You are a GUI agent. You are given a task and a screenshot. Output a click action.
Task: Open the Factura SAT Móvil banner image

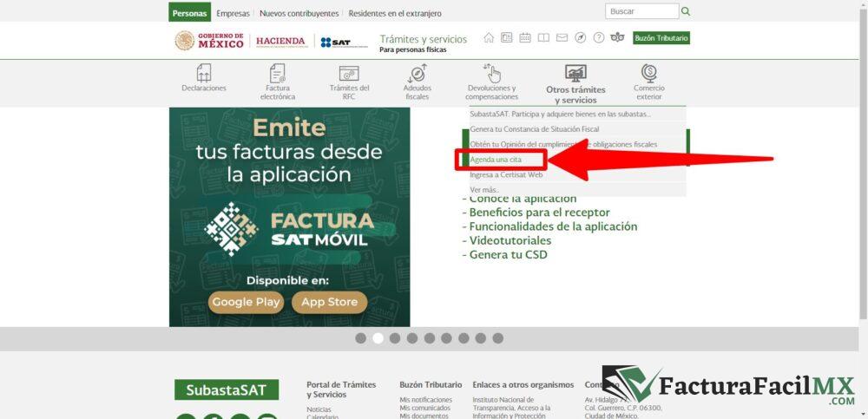click(x=290, y=217)
